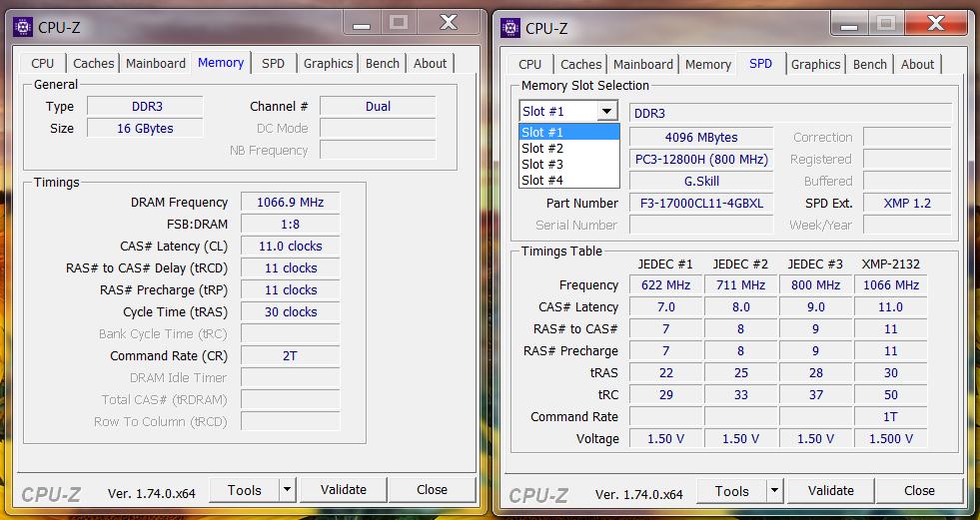Click the FSB:DRAM 1:8 value
The width and height of the screenshot is (980, 520).
pyautogui.click(x=290, y=225)
